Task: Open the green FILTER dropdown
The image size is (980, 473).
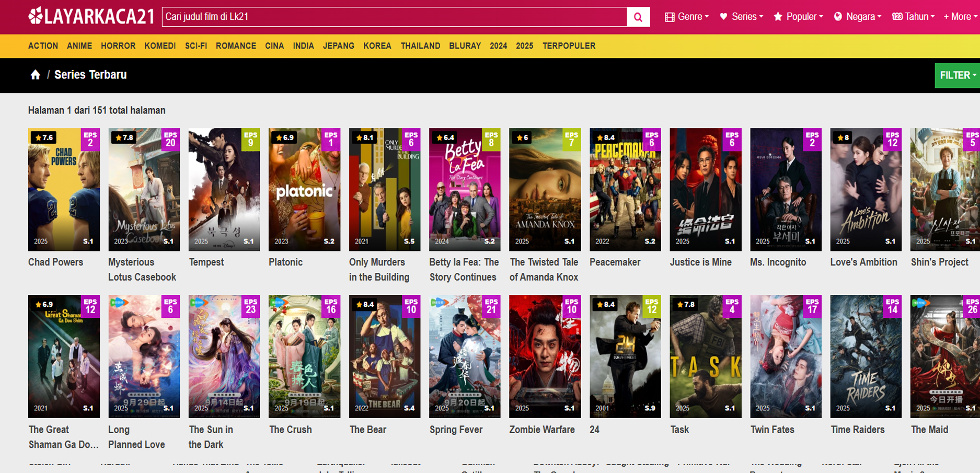Action: click(956, 75)
